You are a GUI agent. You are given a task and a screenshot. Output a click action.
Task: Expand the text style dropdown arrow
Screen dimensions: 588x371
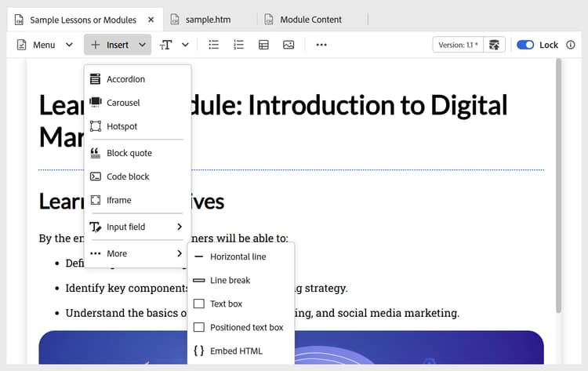pos(185,45)
